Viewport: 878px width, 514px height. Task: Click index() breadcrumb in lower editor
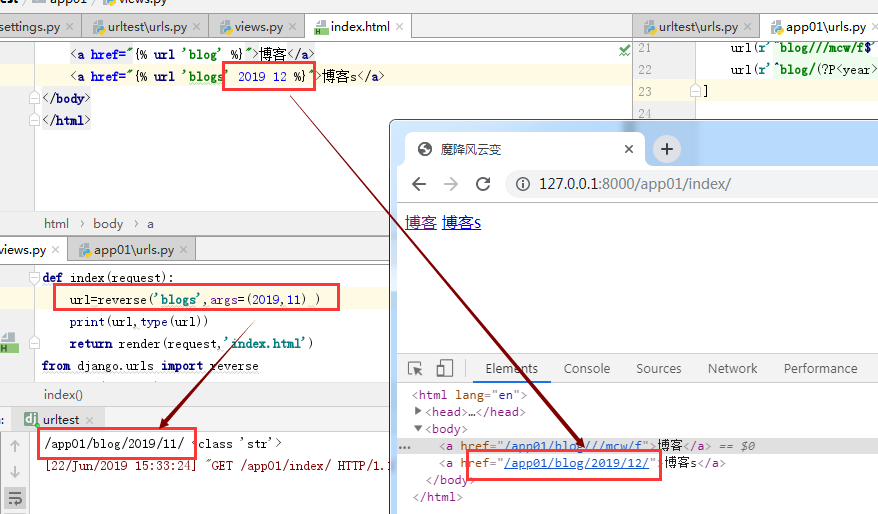(63, 395)
